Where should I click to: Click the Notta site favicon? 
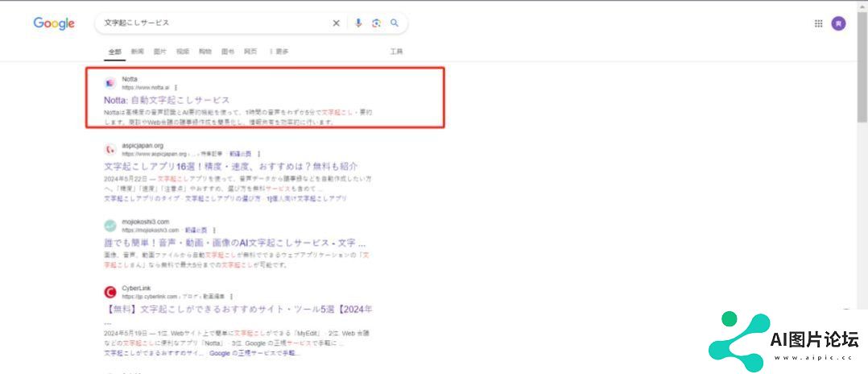click(x=110, y=83)
